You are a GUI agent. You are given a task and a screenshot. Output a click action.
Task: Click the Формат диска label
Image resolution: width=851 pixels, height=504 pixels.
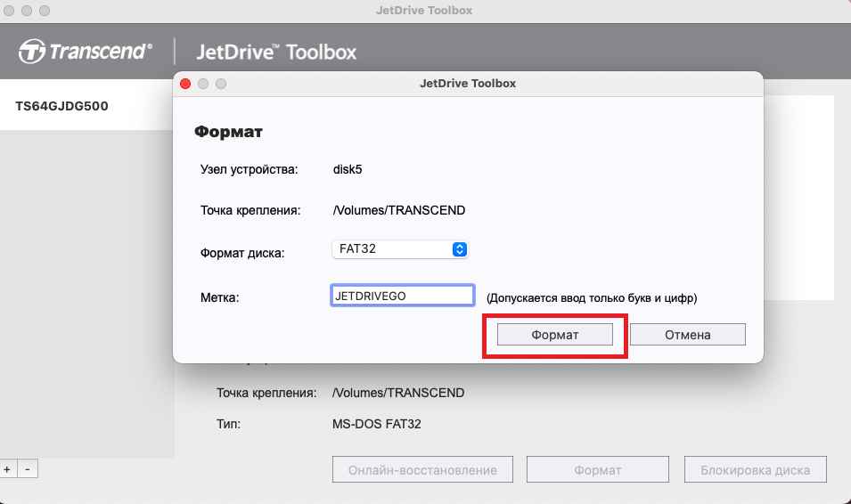242,253
